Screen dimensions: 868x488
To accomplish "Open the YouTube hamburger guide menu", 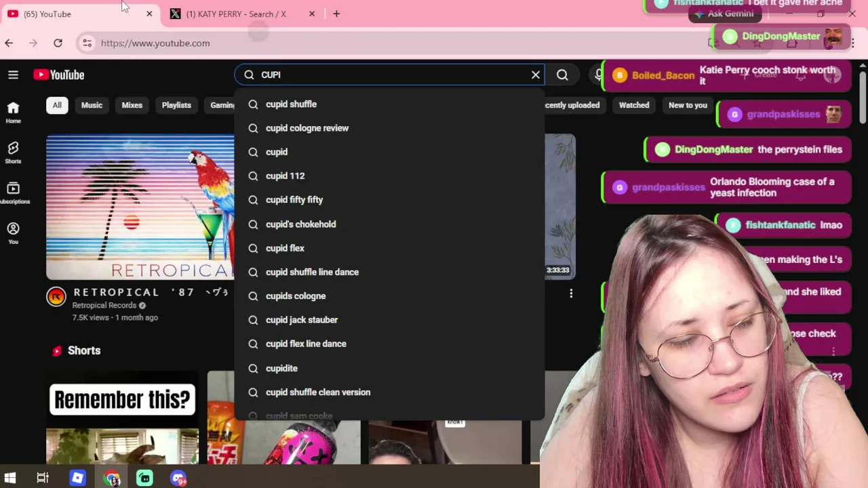I will pos(13,75).
